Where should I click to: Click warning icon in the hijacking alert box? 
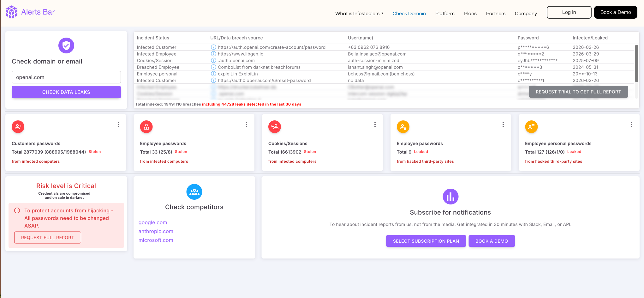coord(17,210)
